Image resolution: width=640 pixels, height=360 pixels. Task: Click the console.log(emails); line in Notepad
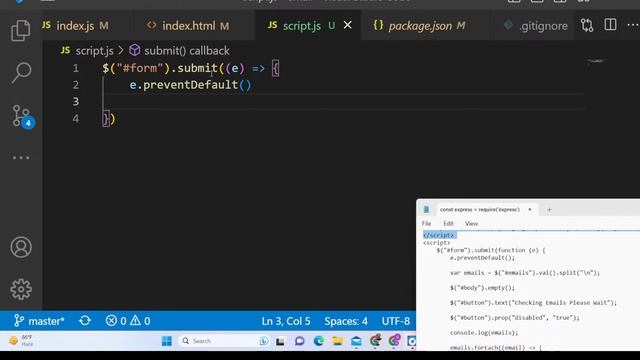click(x=484, y=333)
